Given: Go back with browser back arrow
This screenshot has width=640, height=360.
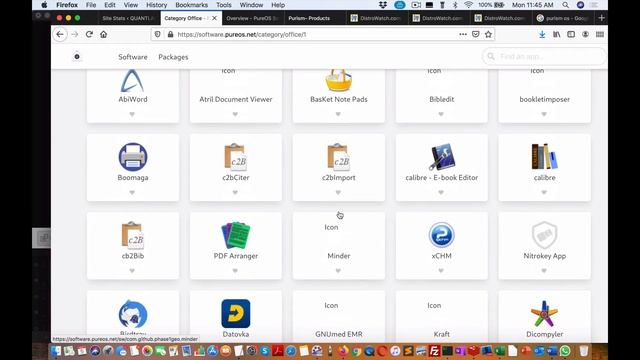Looking at the screenshot, I should pyautogui.click(x=60, y=35).
